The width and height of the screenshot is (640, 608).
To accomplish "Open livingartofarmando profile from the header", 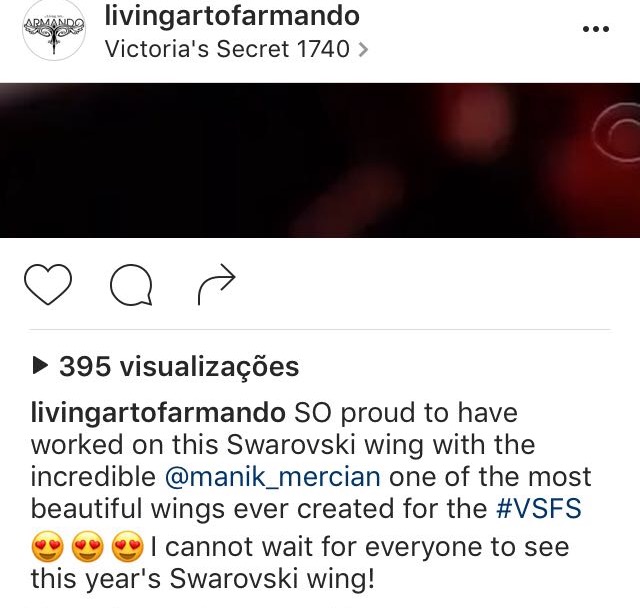I will (232, 16).
